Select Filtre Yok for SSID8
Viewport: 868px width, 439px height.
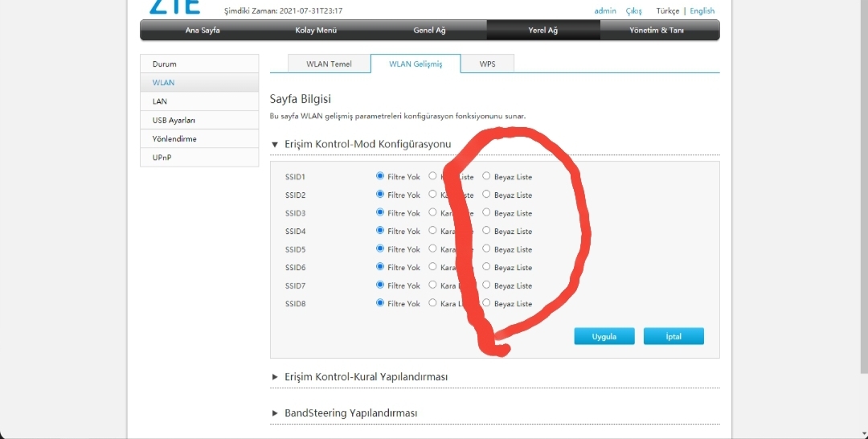pos(379,303)
